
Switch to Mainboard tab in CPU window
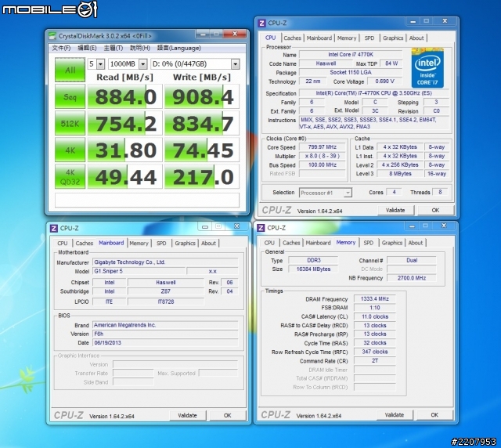319,38
